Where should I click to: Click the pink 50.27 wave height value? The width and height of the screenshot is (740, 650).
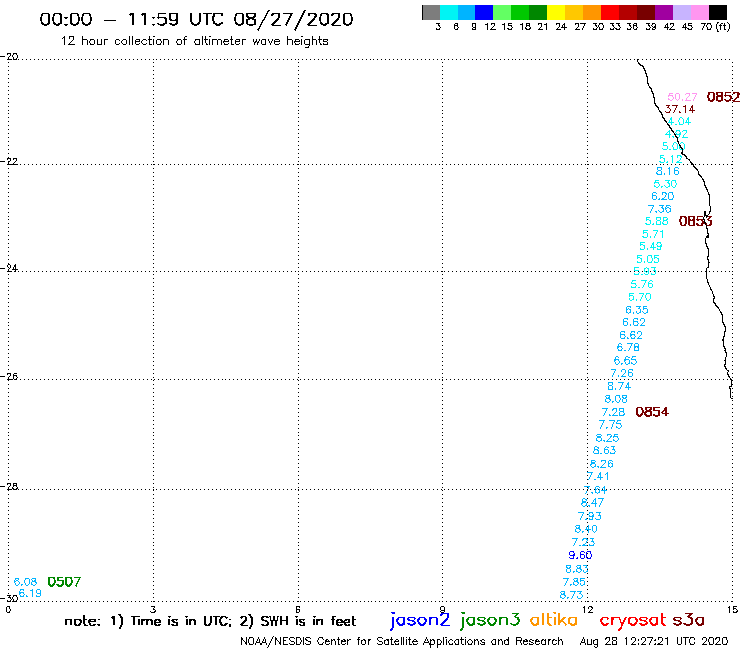coord(682,97)
